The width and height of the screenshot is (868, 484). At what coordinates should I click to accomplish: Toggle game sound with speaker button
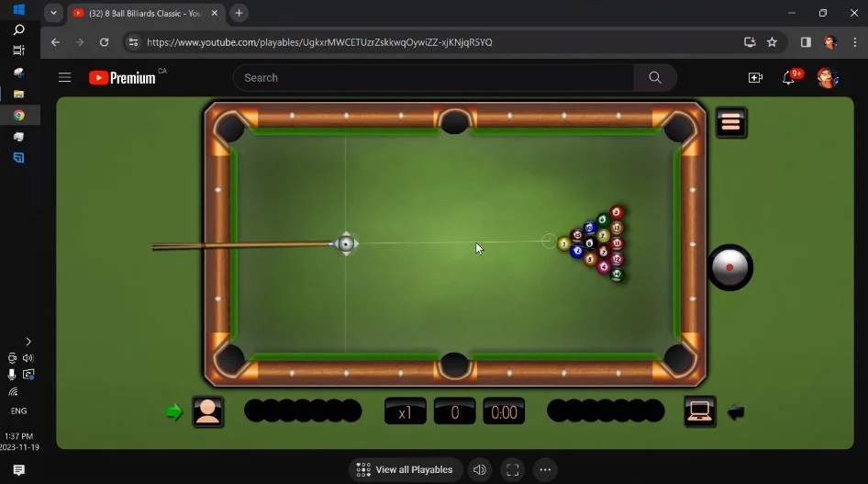479,469
